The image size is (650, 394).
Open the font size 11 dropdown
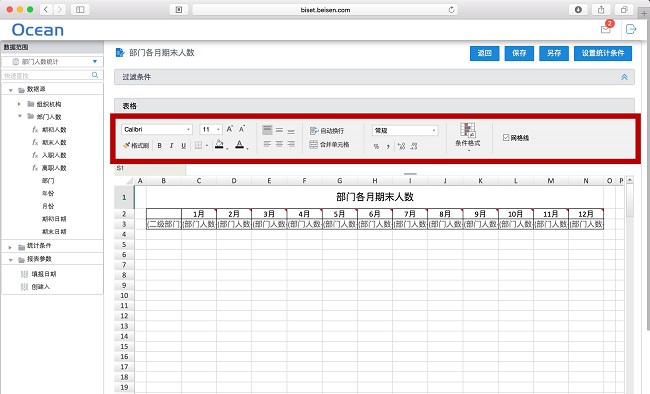pos(211,129)
